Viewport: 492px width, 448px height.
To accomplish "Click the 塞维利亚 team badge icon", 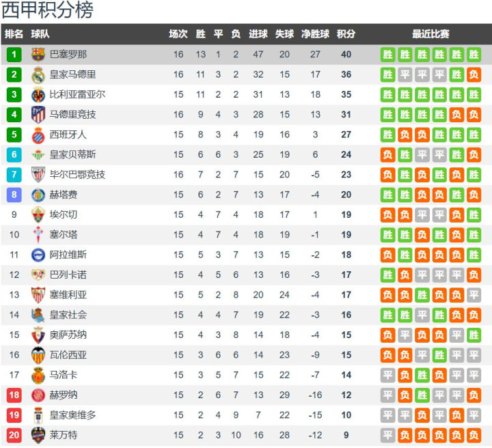I will [x=38, y=295].
